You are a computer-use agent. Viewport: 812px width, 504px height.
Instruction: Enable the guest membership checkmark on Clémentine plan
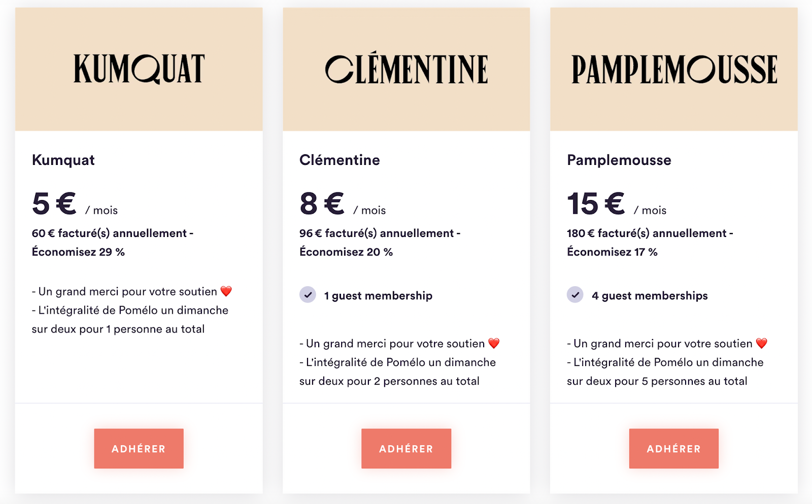(309, 295)
